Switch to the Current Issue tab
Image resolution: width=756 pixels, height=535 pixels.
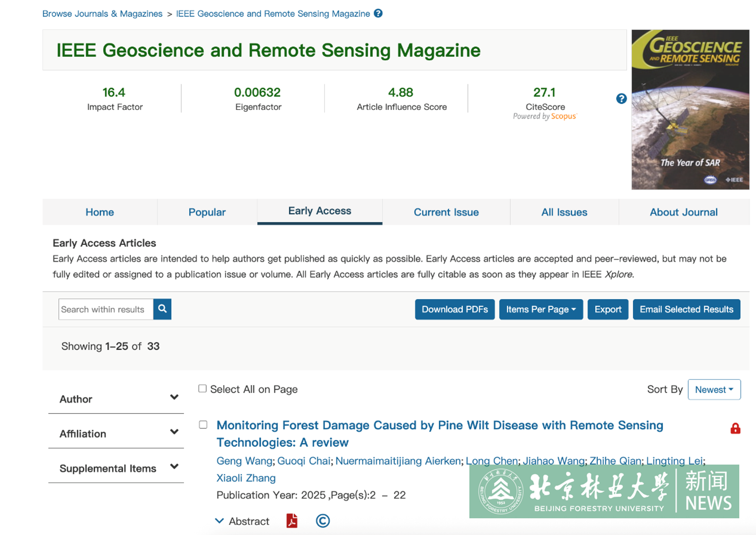[446, 212]
